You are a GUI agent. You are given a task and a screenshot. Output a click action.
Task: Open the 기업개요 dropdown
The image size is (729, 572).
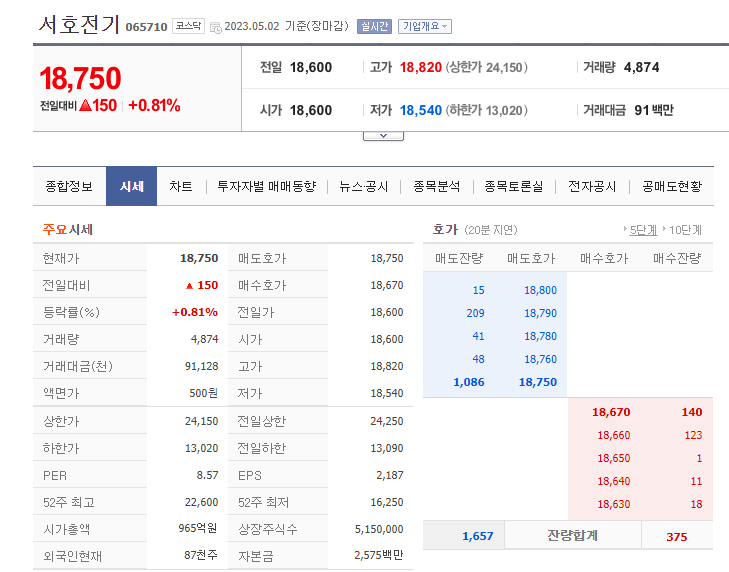point(424,26)
